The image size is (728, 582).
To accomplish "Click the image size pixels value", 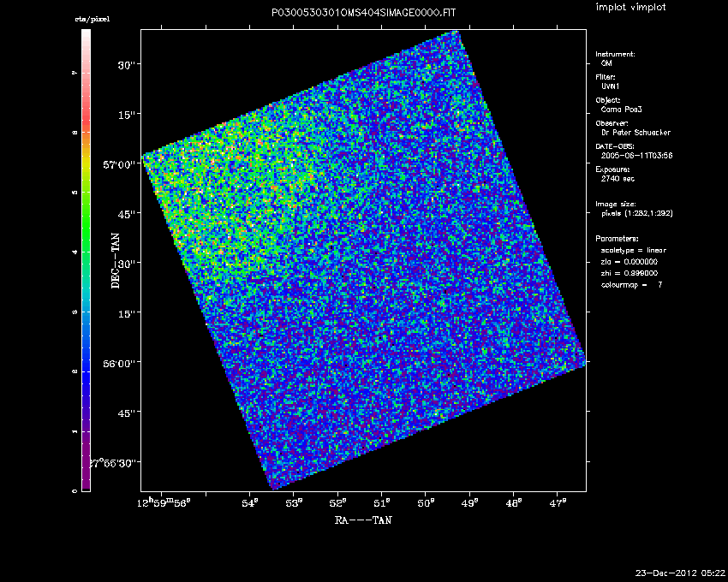I will 637,213.
